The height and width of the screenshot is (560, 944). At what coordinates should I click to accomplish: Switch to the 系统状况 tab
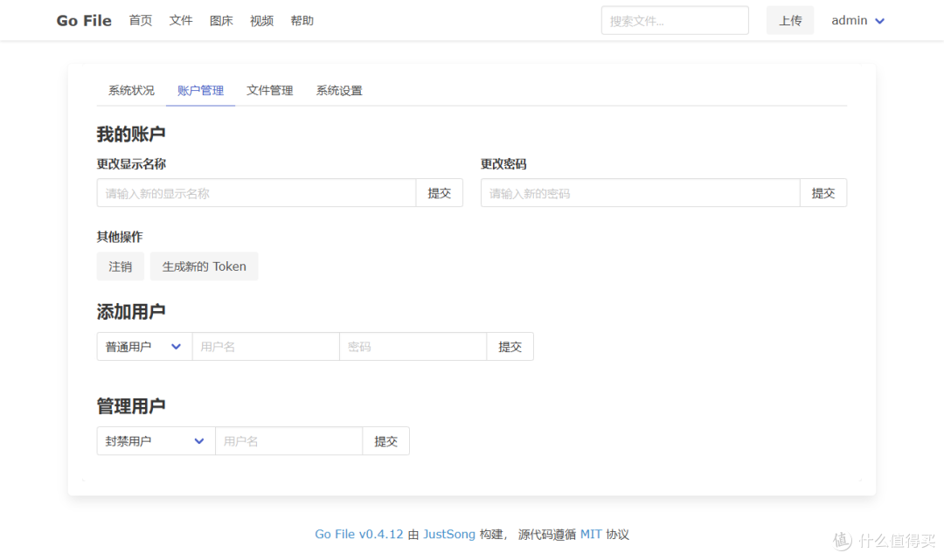(131, 90)
